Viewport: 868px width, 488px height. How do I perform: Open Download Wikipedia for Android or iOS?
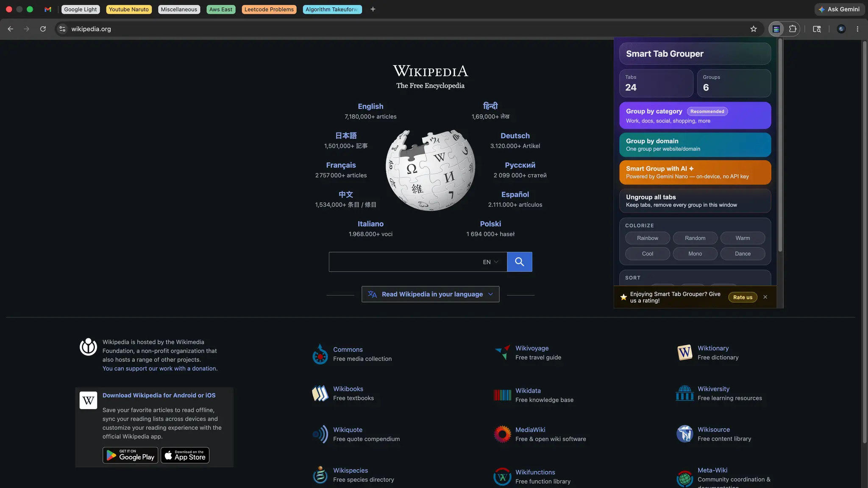[x=159, y=395]
